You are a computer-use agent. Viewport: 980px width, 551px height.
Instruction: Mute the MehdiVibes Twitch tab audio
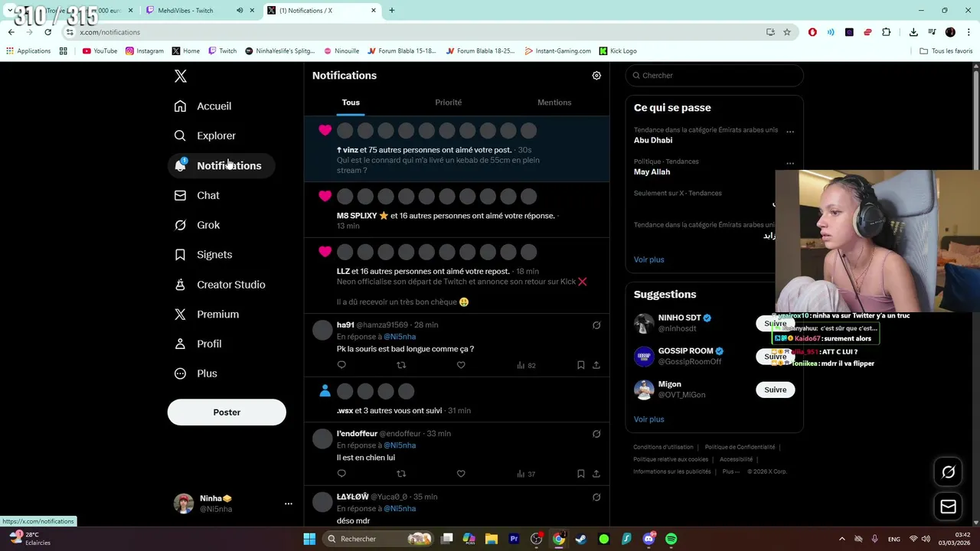tap(240, 11)
